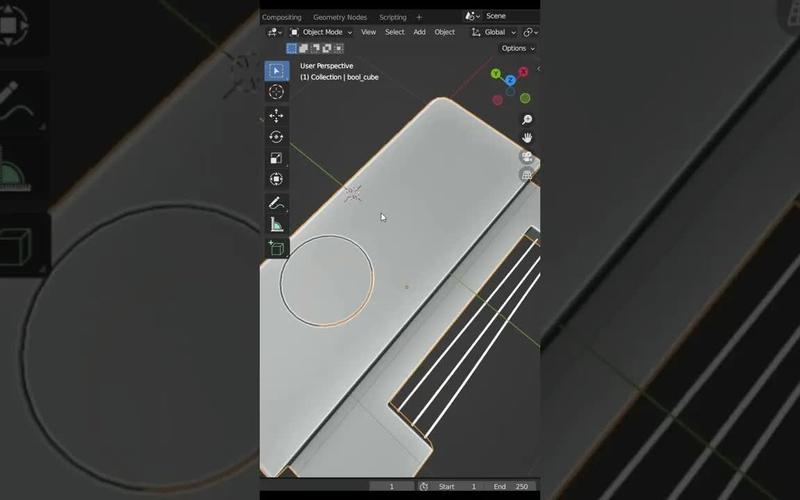Switch to the Compositing workspace tab

282,17
